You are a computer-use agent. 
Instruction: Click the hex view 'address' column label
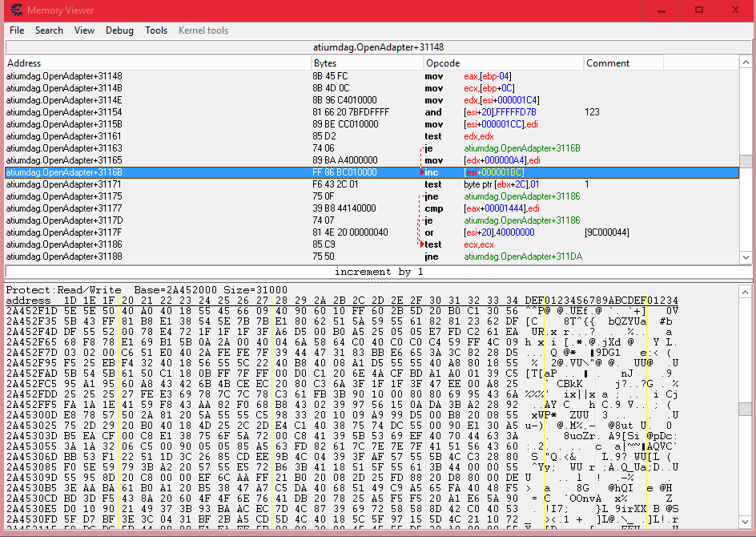click(x=28, y=301)
